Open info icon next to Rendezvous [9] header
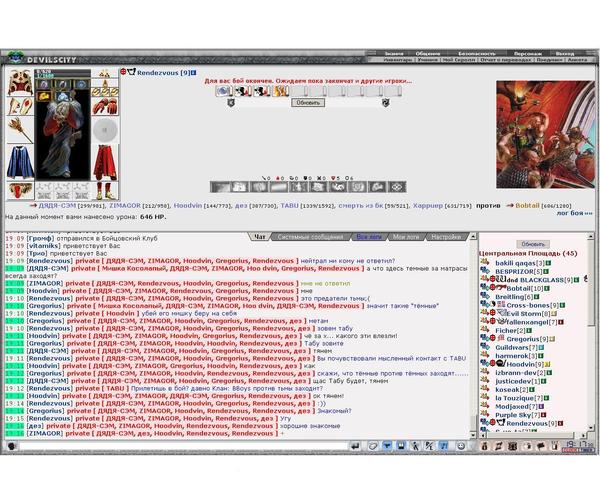The width and height of the screenshot is (600, 480). (x=194, y=72)
